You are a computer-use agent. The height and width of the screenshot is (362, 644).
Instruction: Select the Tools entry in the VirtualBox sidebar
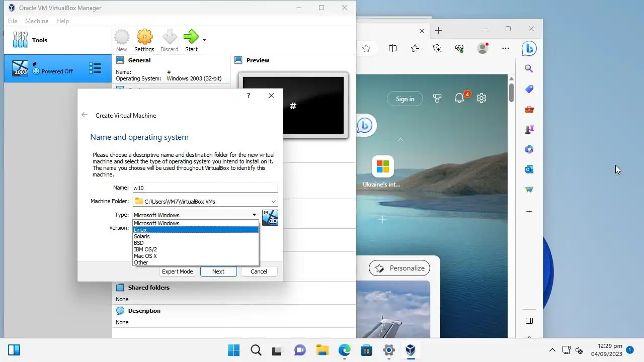[x=57, y=40]
